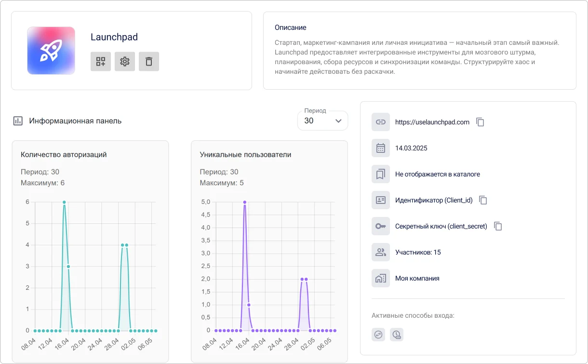Click the people icon beside Участников: 15
Viewport: 588px width, 364px height.
(381, 252)
